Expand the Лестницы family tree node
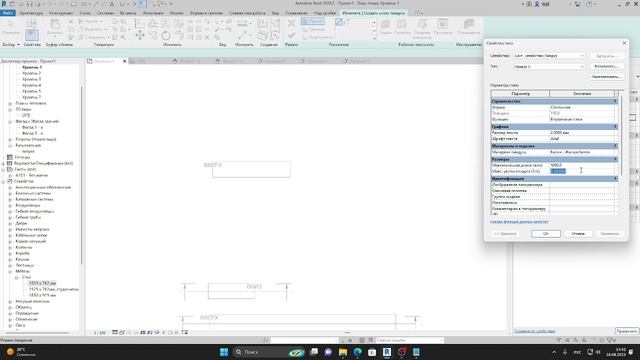This screenshot has height=360, width=640. click(x=10, y=265)
